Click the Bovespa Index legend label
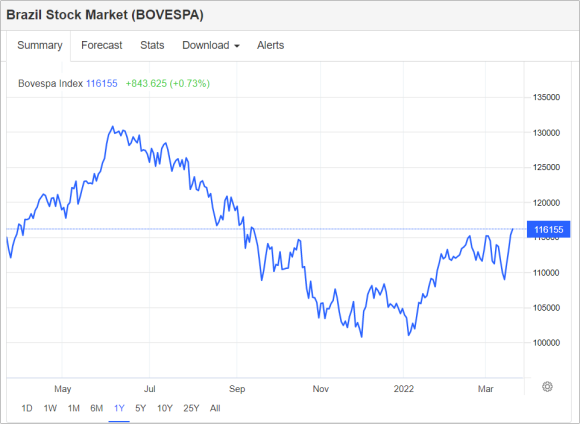 (x=50, y=84)
